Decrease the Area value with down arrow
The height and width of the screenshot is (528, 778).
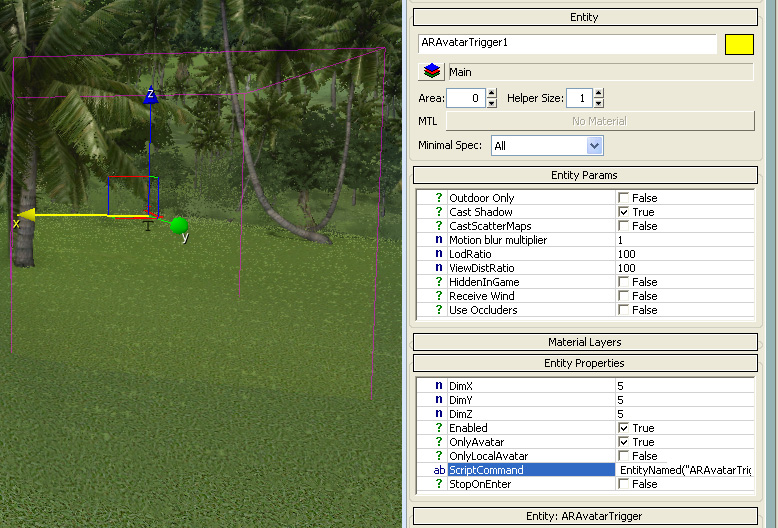492,103
